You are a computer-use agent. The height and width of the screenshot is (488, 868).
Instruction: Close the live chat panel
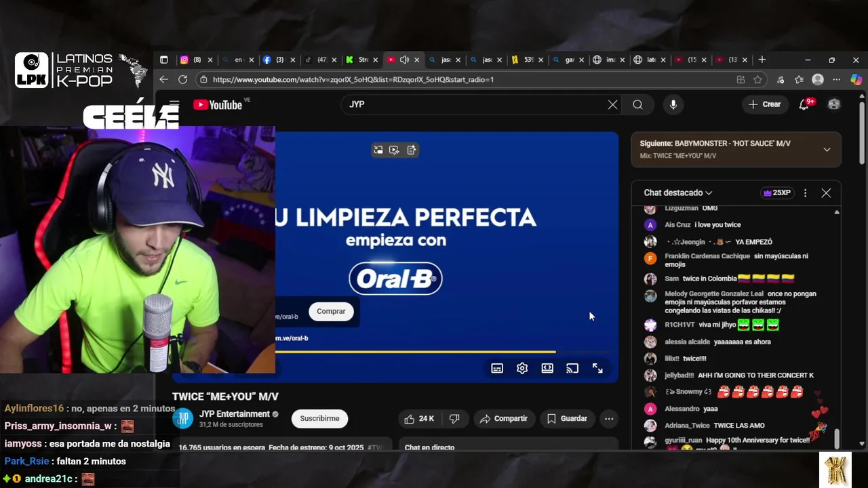click(x=826, y=193)
